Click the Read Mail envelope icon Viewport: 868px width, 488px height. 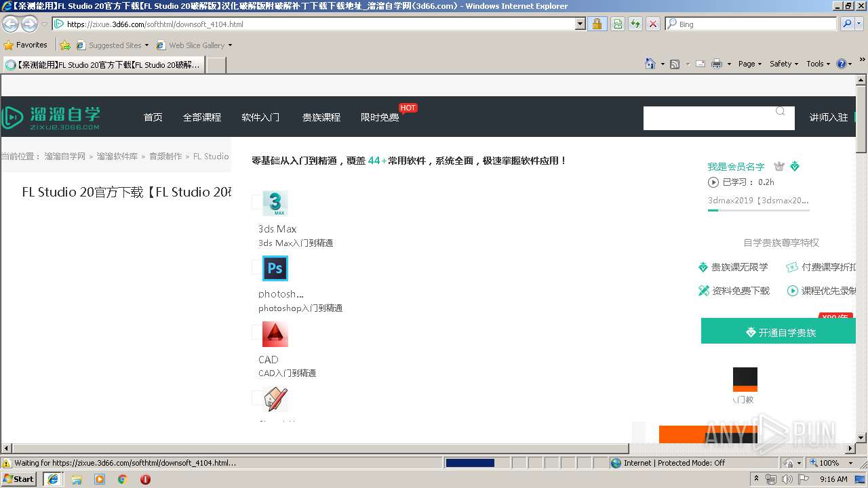click(x=701, y=64)
